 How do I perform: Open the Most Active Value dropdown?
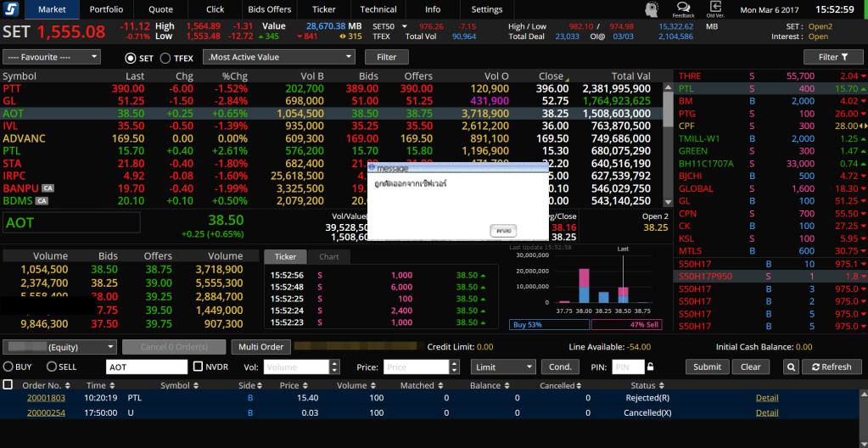pyautogui.click(x=279, y=57)
